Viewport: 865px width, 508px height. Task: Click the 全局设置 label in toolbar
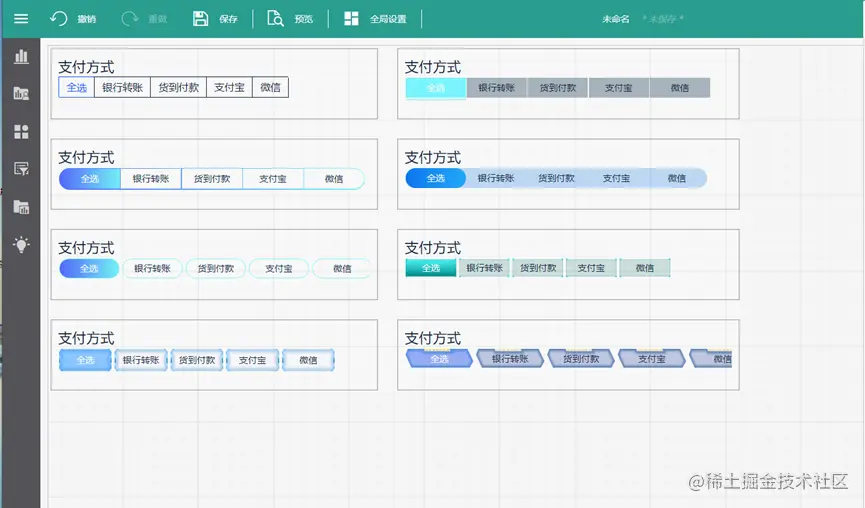pos(388,19)
